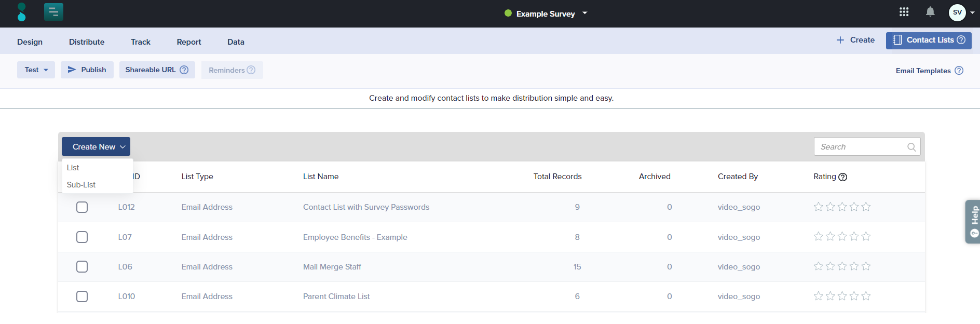Rate Contact List with Survey Passwords five stars

[866, 207]
